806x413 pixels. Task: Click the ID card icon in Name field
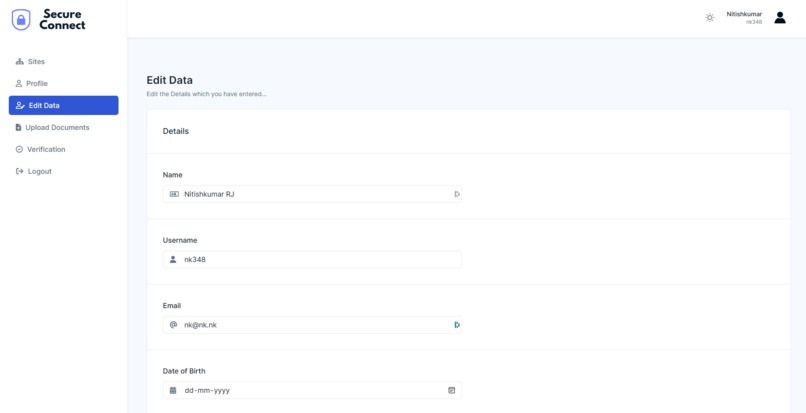coord(174,194)
